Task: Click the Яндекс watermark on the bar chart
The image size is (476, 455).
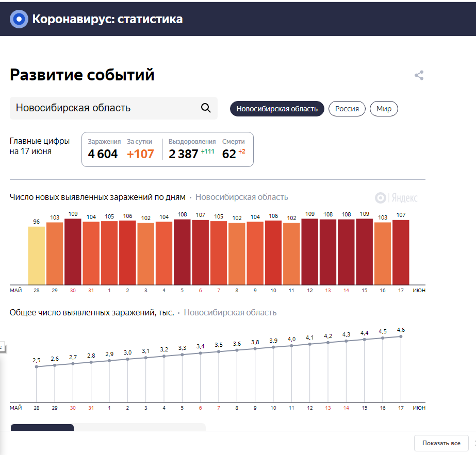Action: pos(397,198)
